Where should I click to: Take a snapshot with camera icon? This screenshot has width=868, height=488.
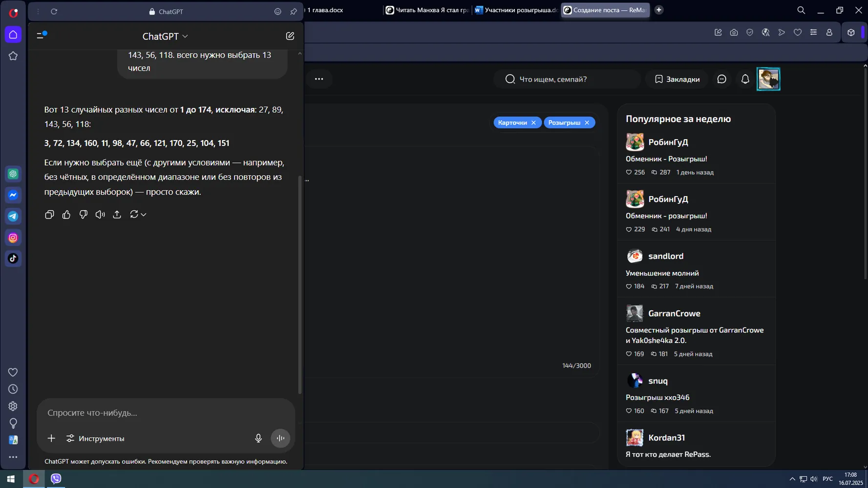(734, 33)
